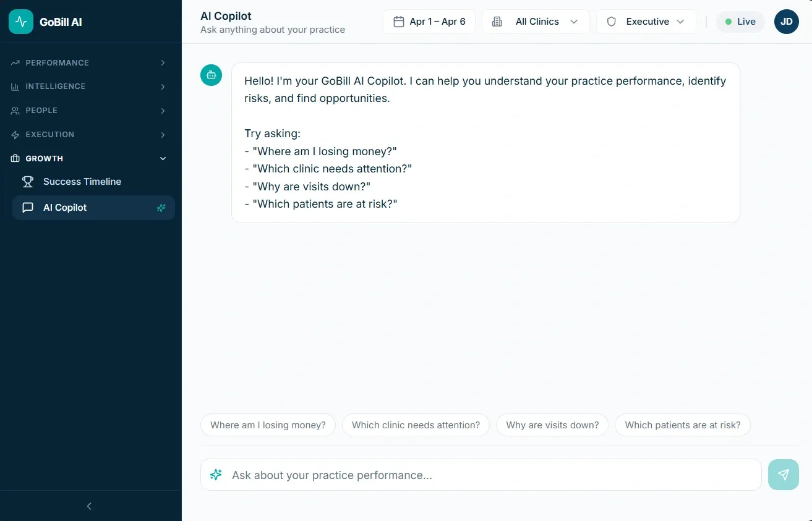The height and width of the screenshot is (521, 812).
Task: Click the paper plane send button
Action: coord(784,475)
